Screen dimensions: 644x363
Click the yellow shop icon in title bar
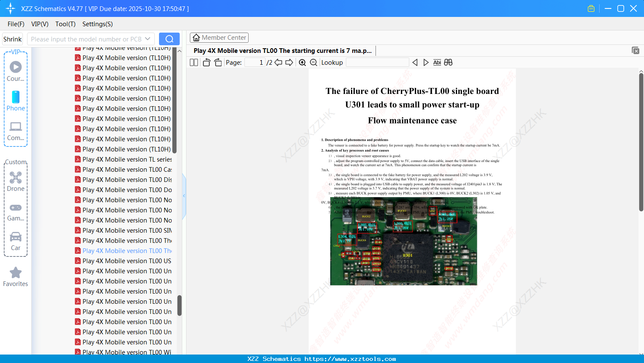(591, 8)
